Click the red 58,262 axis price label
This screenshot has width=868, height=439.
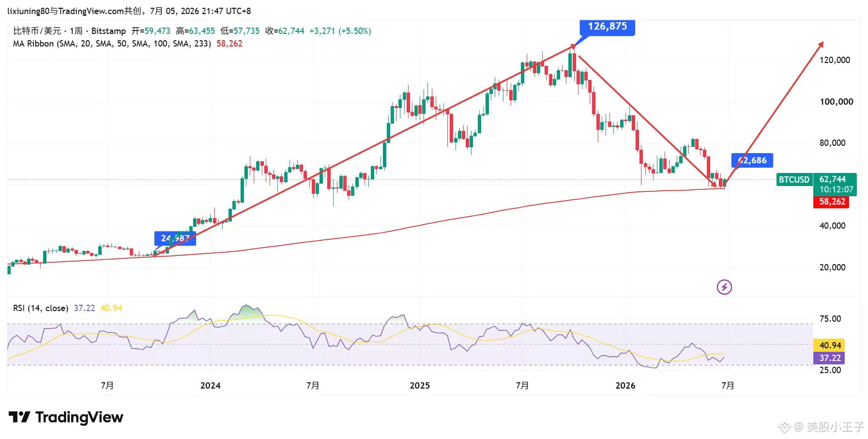[x=832, y=202]
